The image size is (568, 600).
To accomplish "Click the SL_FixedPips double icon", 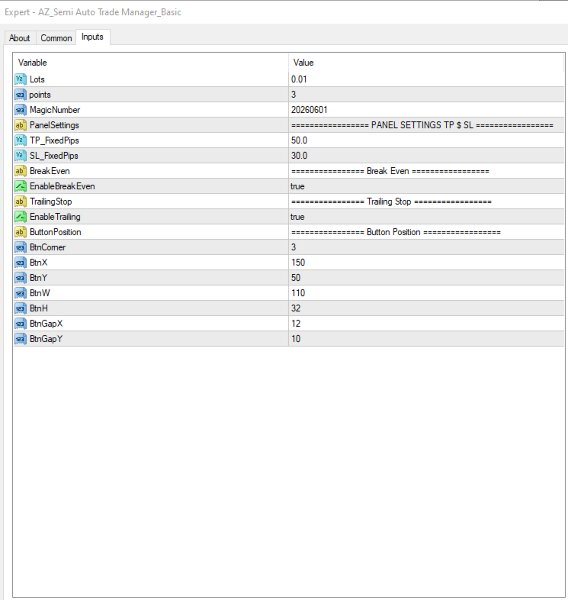I will tap(20, 156).
